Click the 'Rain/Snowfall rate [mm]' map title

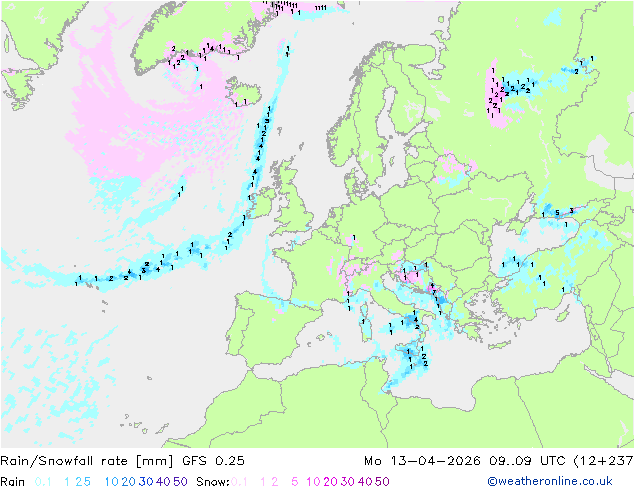[87, 461]
